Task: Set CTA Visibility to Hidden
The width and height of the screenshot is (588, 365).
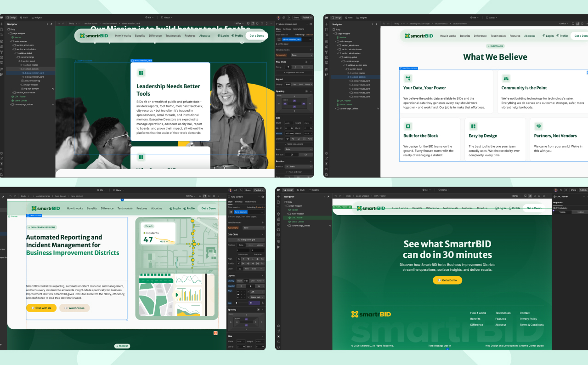Action: [581, 212]
